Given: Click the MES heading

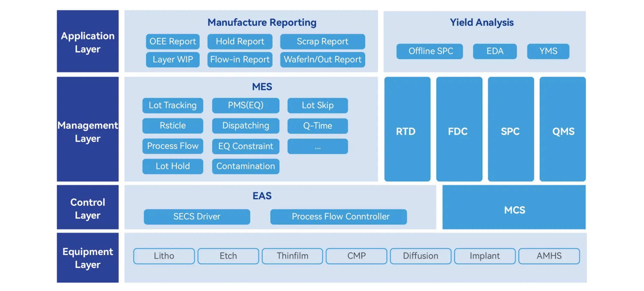Looking at the screenshot, I should [262, 87].
